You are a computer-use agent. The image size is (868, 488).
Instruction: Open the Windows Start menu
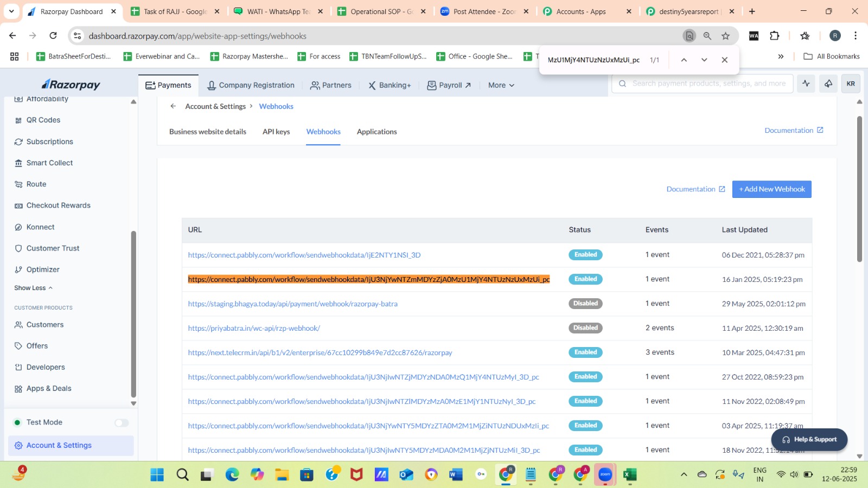[157, 475]
